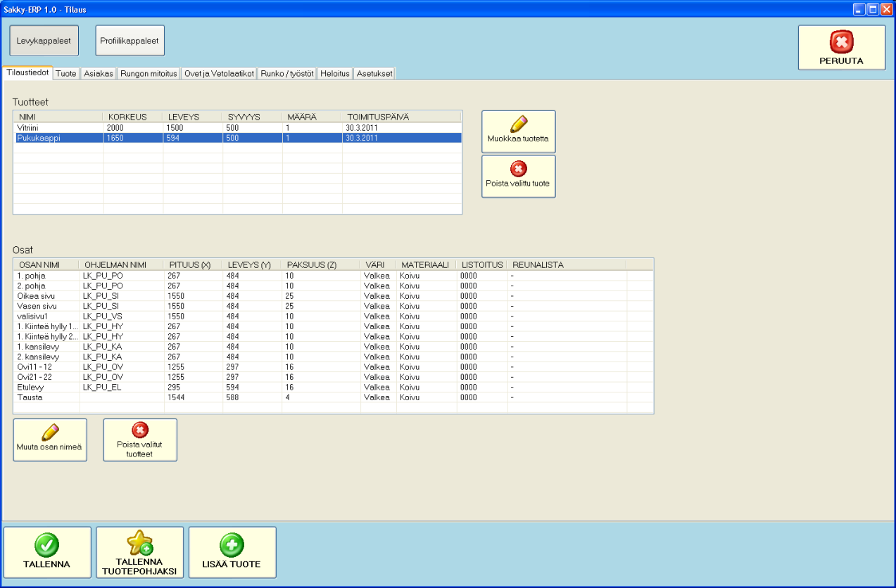Click the 1544 length cell of Tausta
This screenshot has height=588, width=896.
tap(194, 397)
